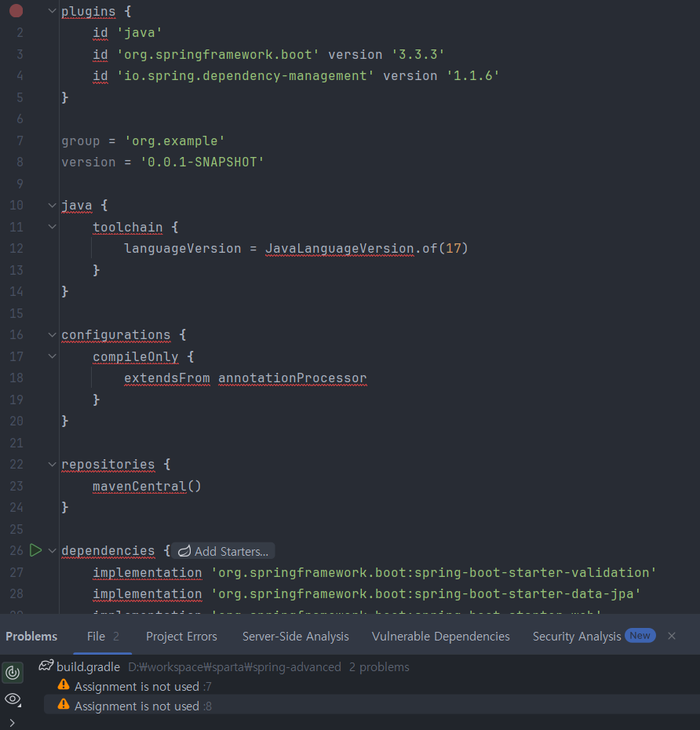
Task: Click the New badge on Security Analysis
Action: [640, 636]
